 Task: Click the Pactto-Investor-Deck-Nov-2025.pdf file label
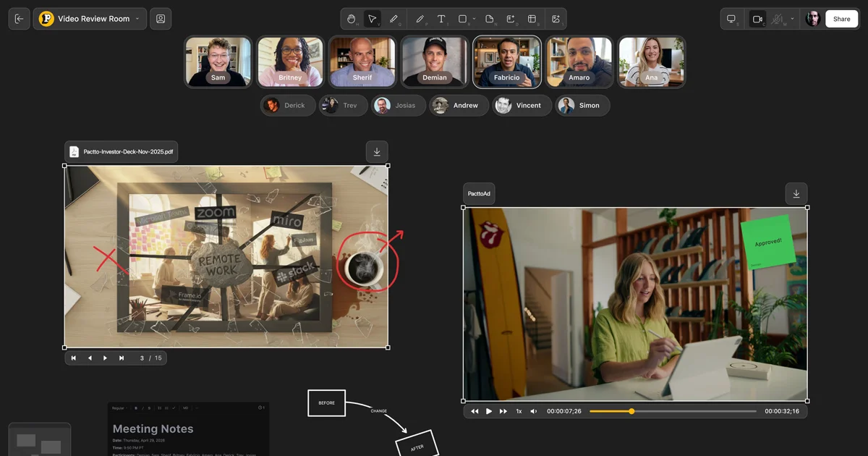(x=122, y=152)
